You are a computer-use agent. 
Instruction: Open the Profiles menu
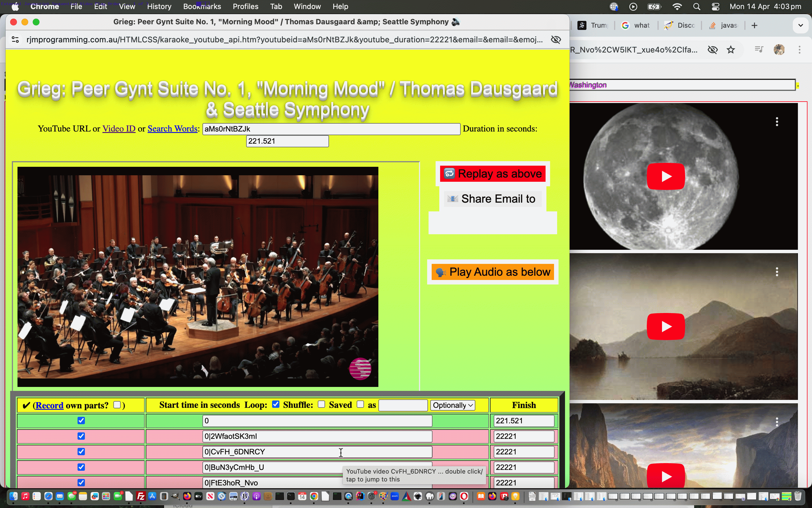(x=245, y=7)
